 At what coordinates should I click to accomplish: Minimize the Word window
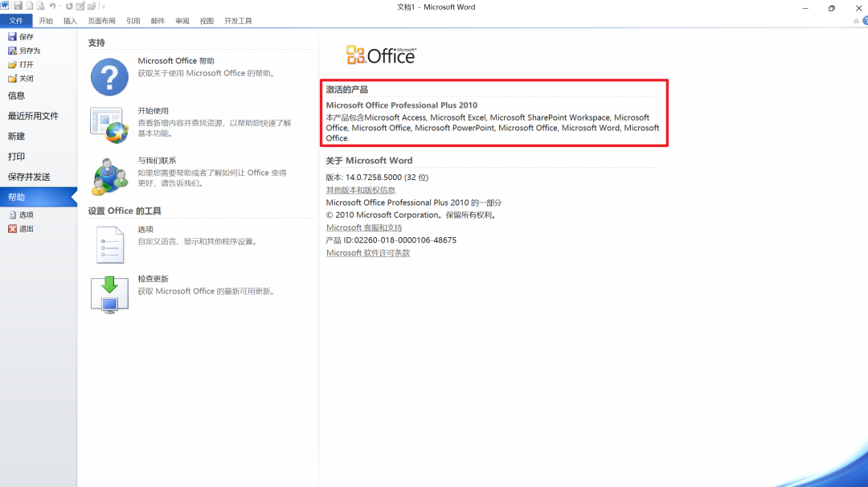pyautogui.click(x=805, y=8)
